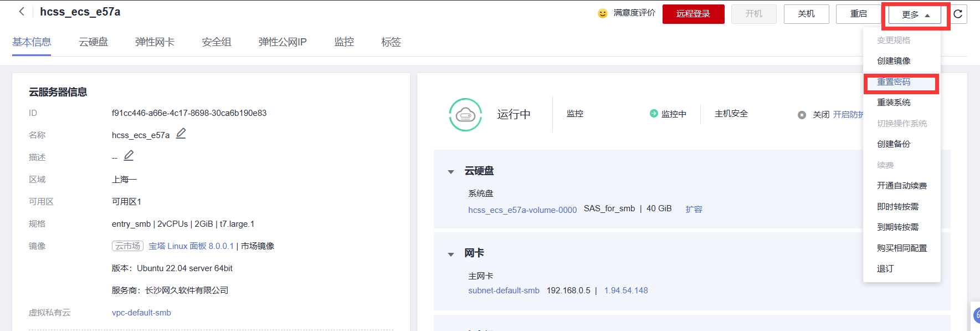Click the private IP 192.168.0.5
Screen dimensions: 980x331
tap(568, 291)
